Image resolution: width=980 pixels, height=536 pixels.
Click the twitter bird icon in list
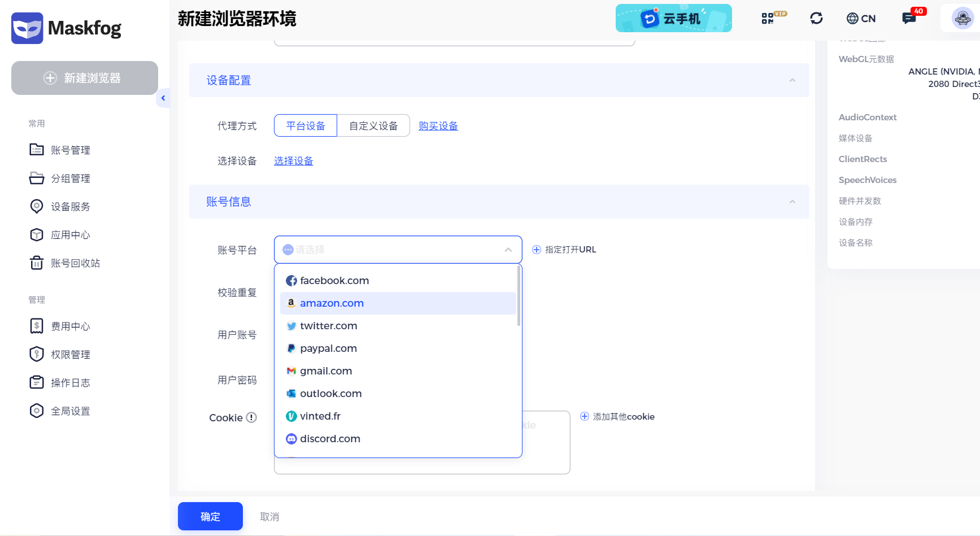[291, 326]
